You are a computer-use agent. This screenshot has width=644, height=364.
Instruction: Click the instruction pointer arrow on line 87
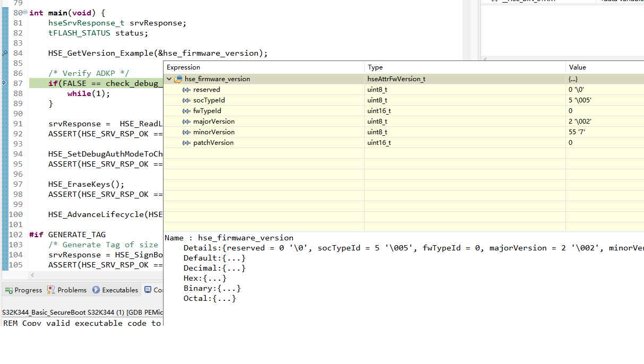[4, 83]
